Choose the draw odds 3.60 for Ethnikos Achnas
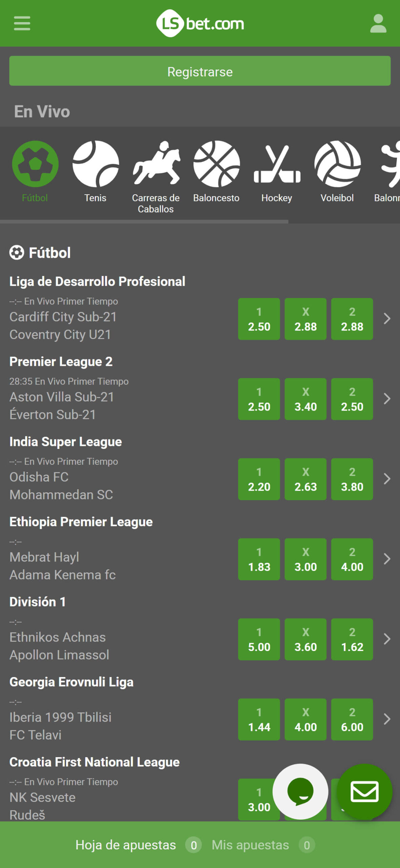400x868 pixels. click(x=306, y=639)
